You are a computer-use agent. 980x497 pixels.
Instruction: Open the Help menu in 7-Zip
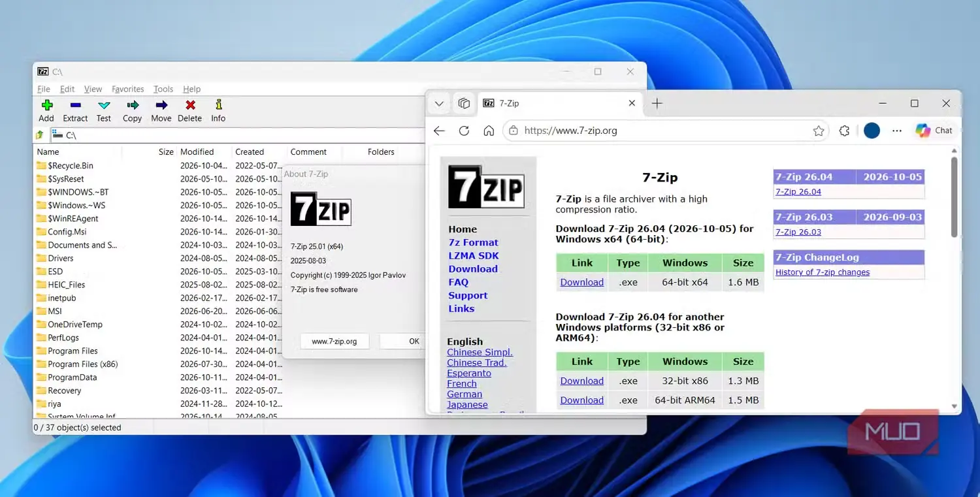(x=192, y=89)
